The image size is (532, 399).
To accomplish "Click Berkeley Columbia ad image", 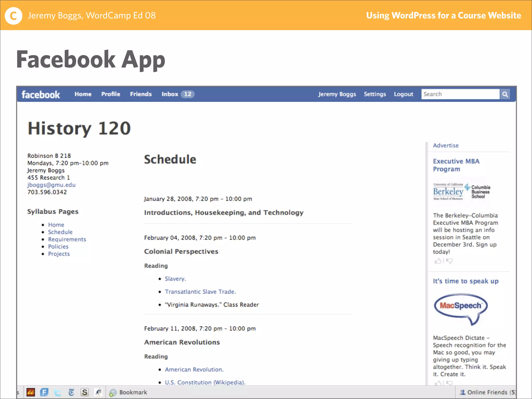I will [x=462, y=191].
